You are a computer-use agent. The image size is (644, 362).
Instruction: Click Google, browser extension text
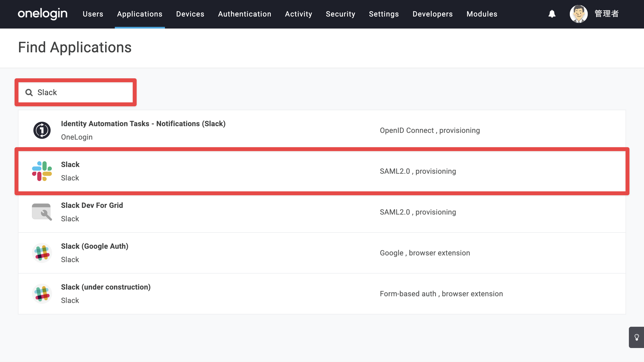tap(425, 253)
